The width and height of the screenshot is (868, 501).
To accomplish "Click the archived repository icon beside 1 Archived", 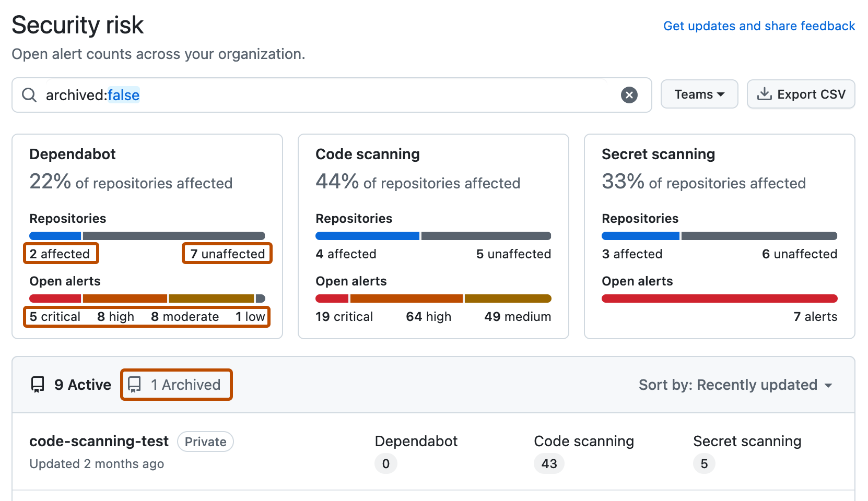I will pyautogui.click(x=135, y=385).
